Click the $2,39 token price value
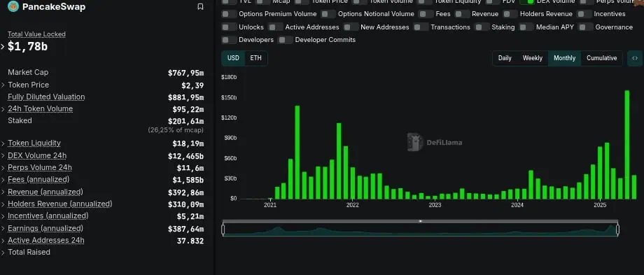The image size is (644, 275). click(192, 86)
